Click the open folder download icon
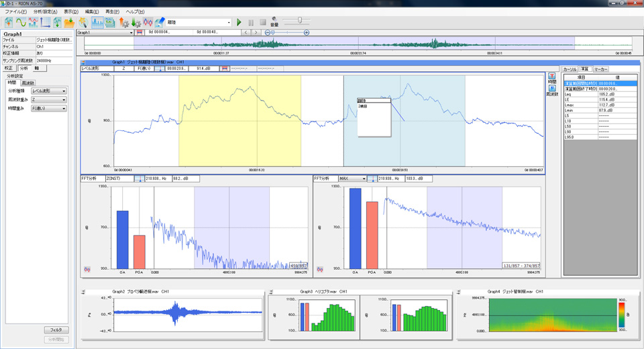644x349 pixels. click(x=70, y=22)
